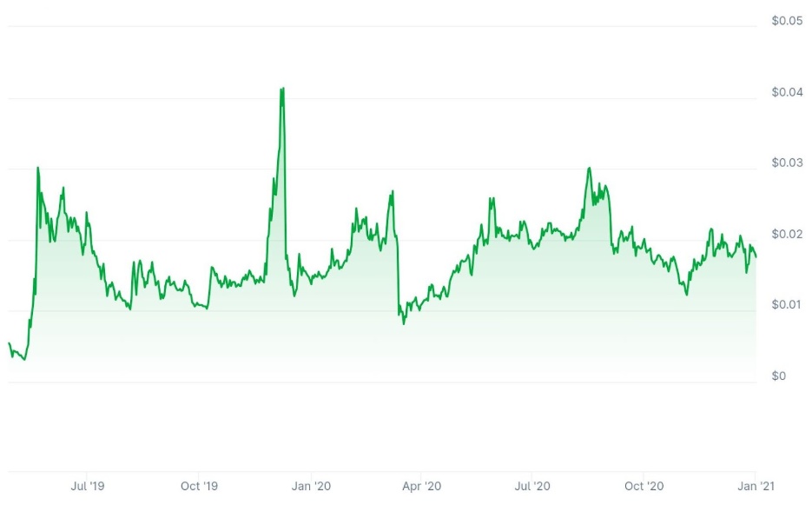Select the Apr '20 date label

(x=421, y=486)
